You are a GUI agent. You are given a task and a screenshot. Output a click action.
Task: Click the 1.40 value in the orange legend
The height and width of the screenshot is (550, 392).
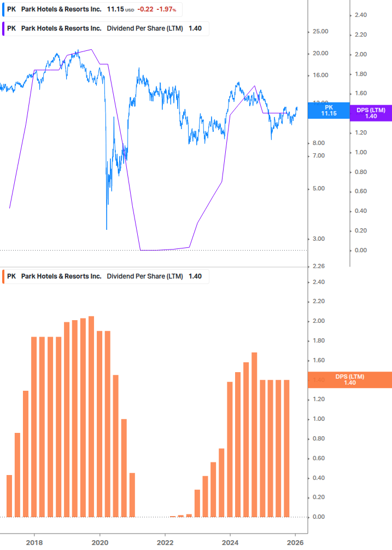tap(195, 276)
